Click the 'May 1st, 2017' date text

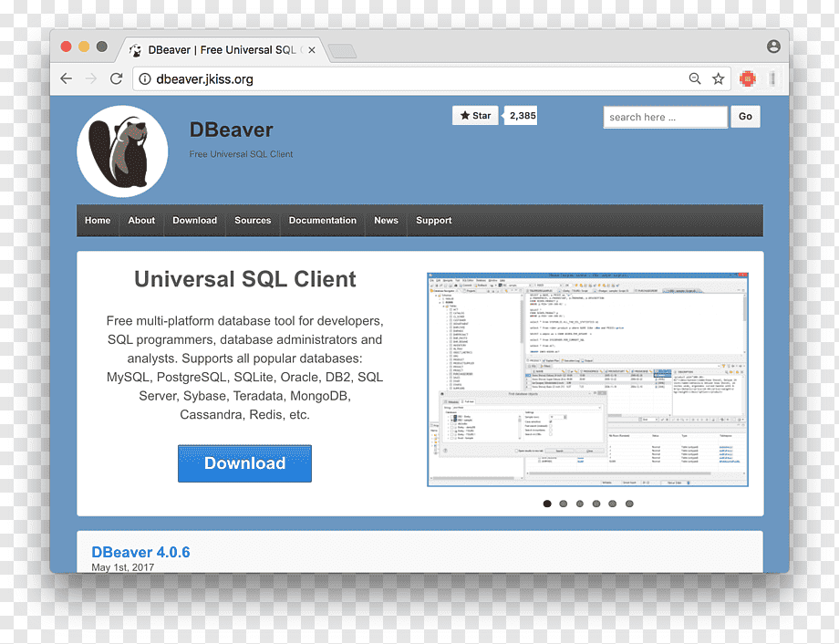(122, 567)
